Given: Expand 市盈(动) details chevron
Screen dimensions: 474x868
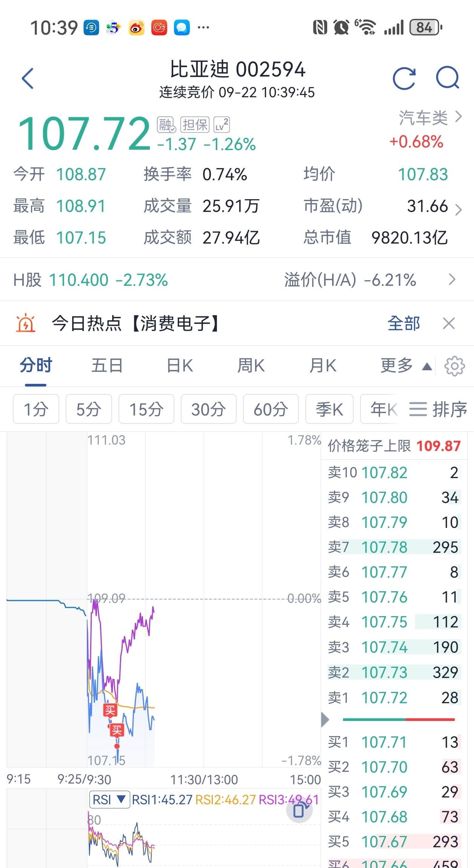Looking at the screenshot, I should click(459, 209).
